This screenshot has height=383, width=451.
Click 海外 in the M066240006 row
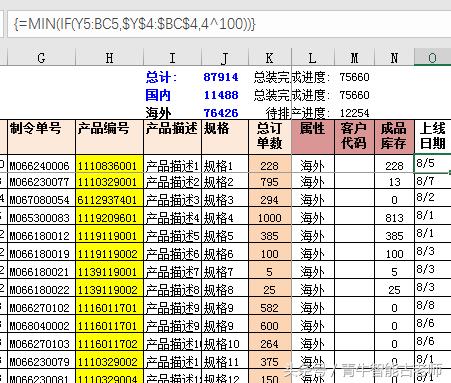tap(313, 164)
